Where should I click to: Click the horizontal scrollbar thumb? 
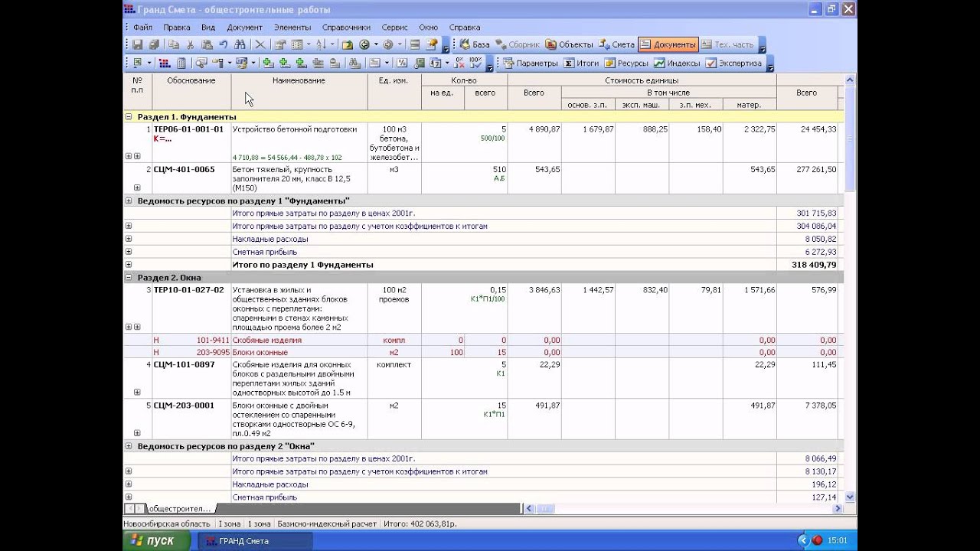(545, 509)
